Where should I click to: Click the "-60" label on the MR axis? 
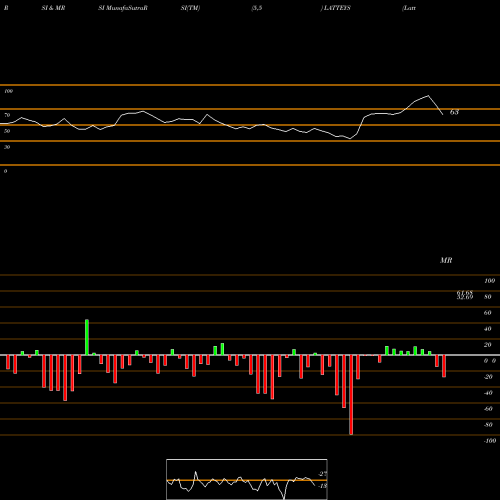click(x=488, y=409)
